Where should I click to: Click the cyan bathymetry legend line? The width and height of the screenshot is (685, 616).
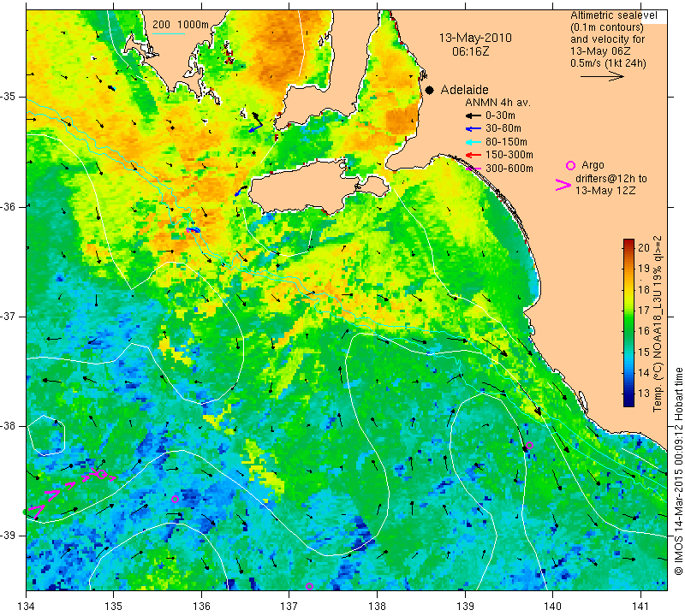tap(169, 33)
